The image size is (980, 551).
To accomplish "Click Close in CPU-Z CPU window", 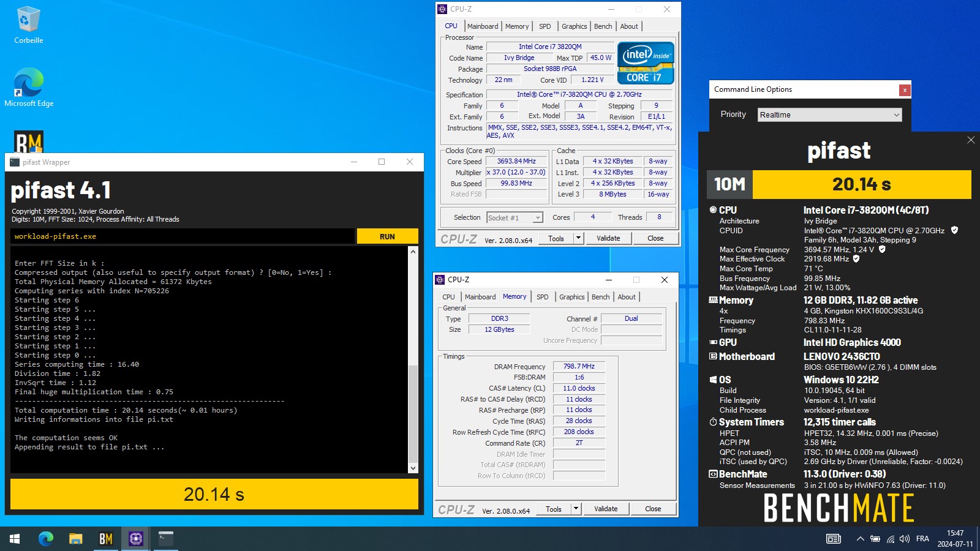I will [655, 238].
